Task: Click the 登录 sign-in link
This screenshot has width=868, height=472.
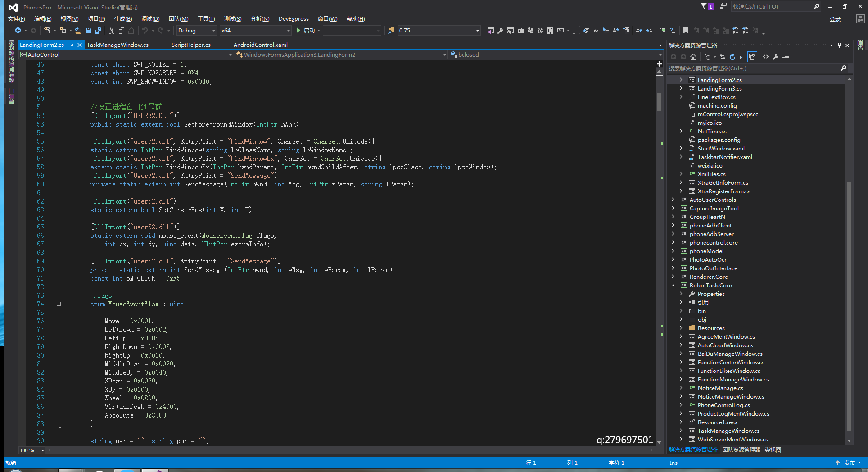Action: pyautogui.click(x=835, y=19)
